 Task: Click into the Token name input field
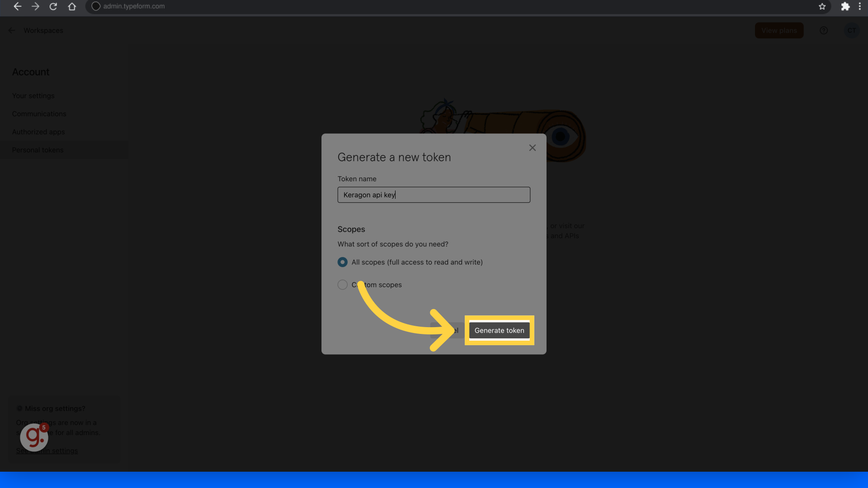pyautogui.click(x=434, y=195)
